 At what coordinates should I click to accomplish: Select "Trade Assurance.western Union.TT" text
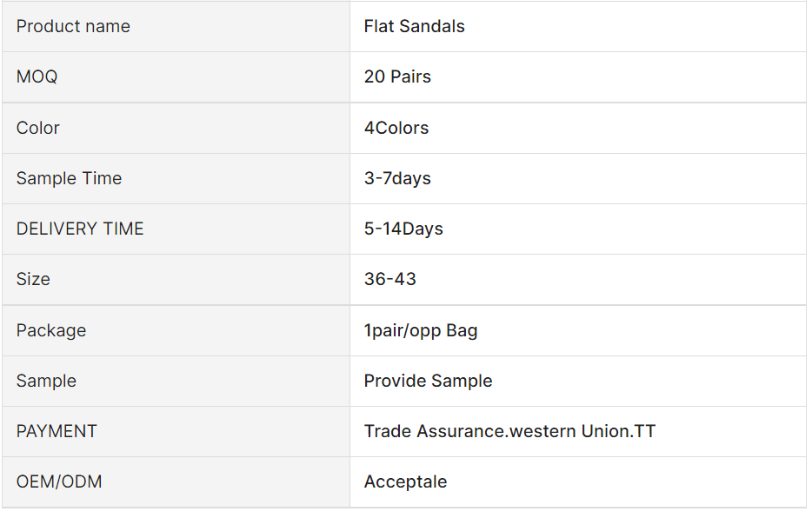coord(509,431)
